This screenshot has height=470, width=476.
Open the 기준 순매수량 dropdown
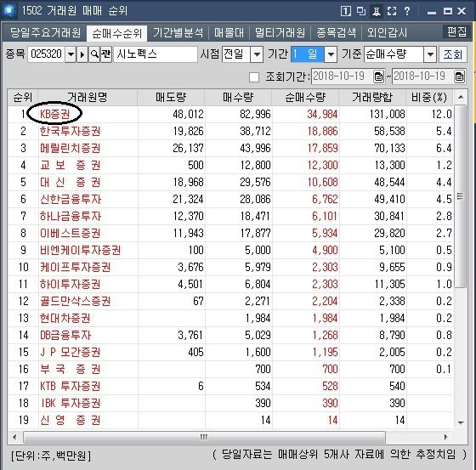coord(430,54)
